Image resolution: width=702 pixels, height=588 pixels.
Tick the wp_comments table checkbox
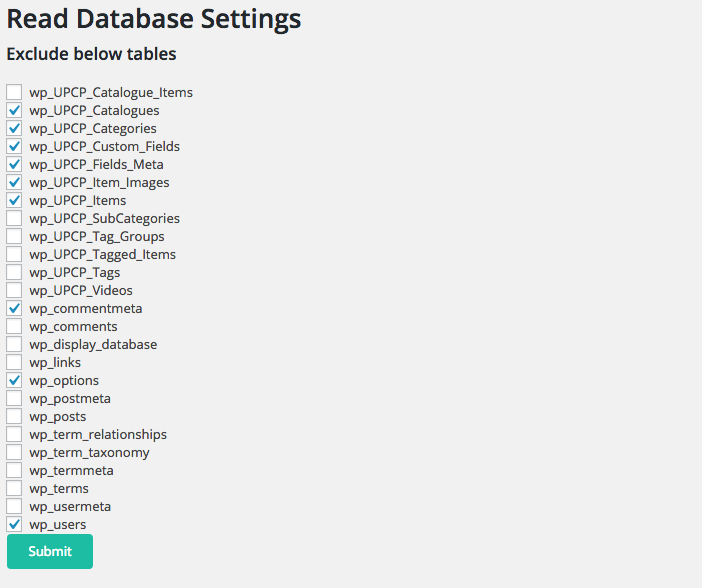(x=14, y=326)
